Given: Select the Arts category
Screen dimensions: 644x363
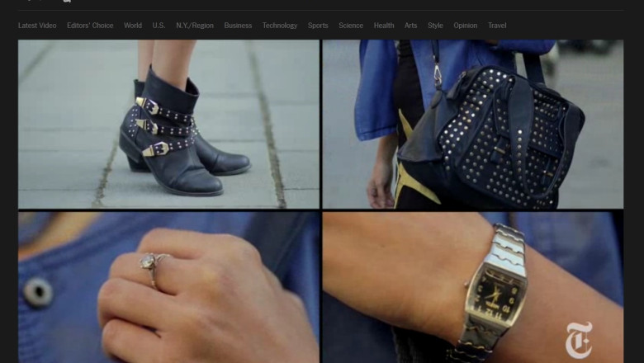Looking at the screenshot, I should 410,26.
